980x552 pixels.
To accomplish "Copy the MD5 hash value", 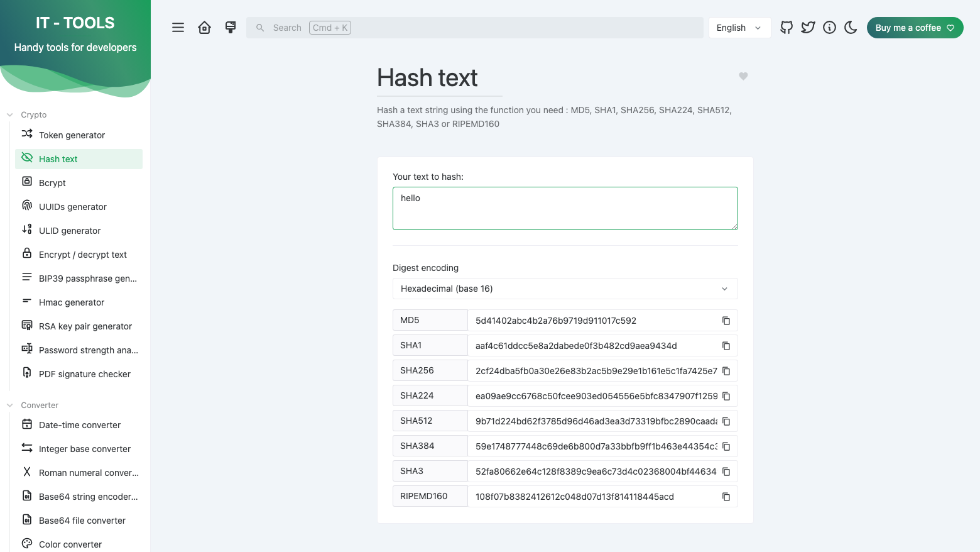I will coord(726,321).
